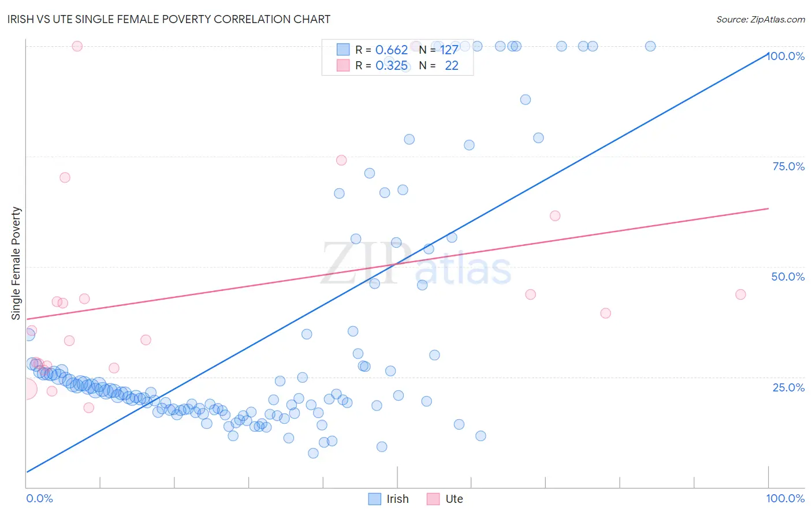Select the pink Ute point at top left
The height and width of the screenshot is (515, 812).
pos(77,46)
